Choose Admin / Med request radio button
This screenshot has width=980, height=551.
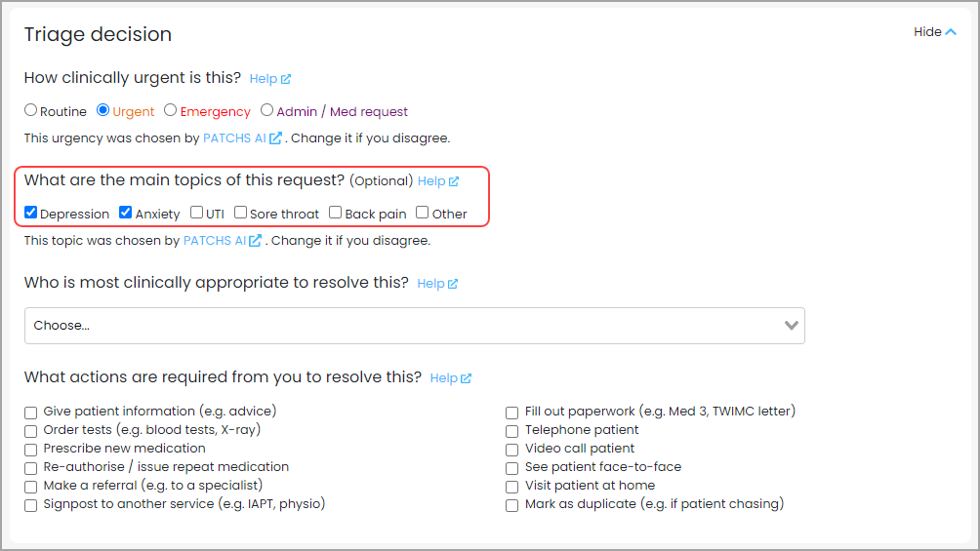266,110
